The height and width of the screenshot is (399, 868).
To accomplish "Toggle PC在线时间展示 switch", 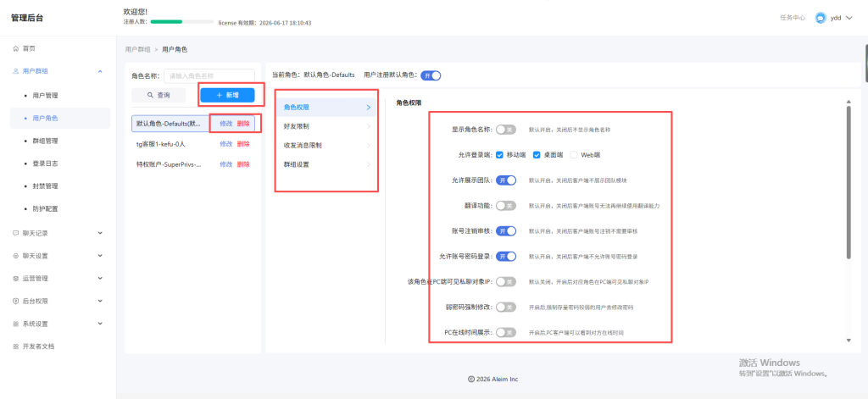I will (506, 333).
